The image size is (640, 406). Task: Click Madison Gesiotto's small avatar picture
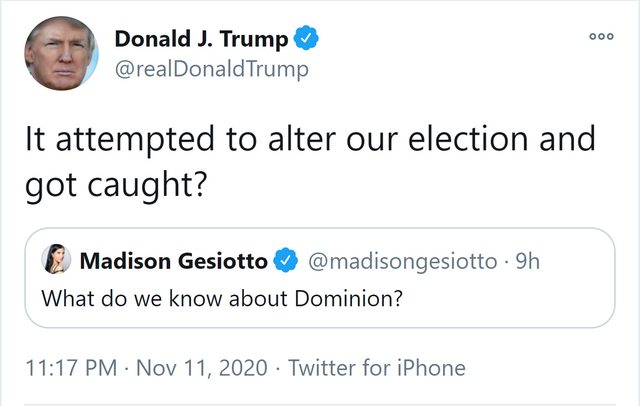click(x=55, y=262)
